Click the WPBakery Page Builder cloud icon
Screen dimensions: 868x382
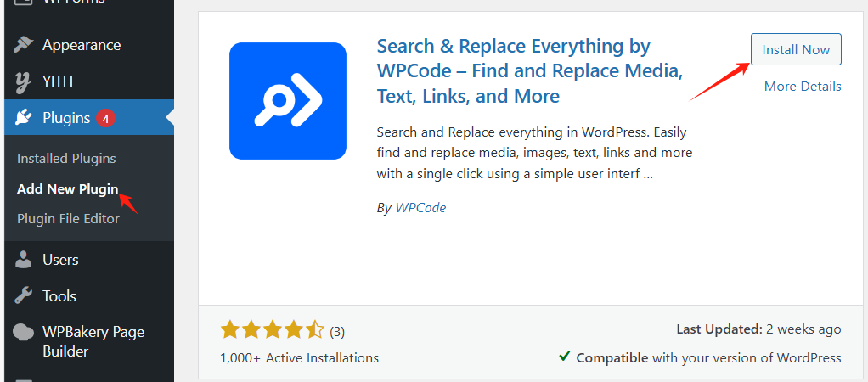pos(23,332)
